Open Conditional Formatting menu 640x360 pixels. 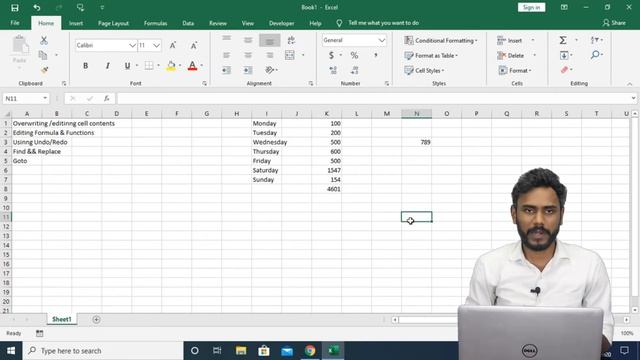pos(440,40)
